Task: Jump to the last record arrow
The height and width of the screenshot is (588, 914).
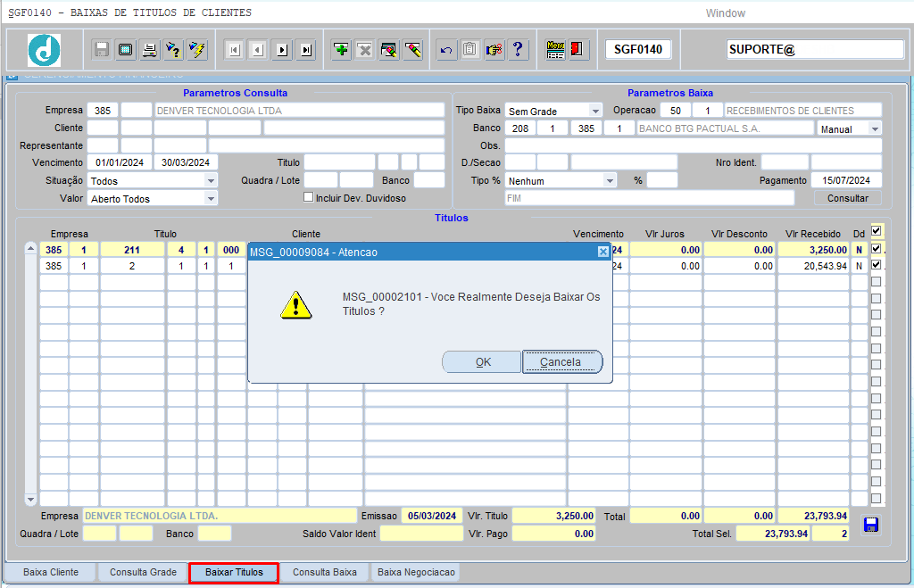Action: pyautogui.click(x=306, y=50)
